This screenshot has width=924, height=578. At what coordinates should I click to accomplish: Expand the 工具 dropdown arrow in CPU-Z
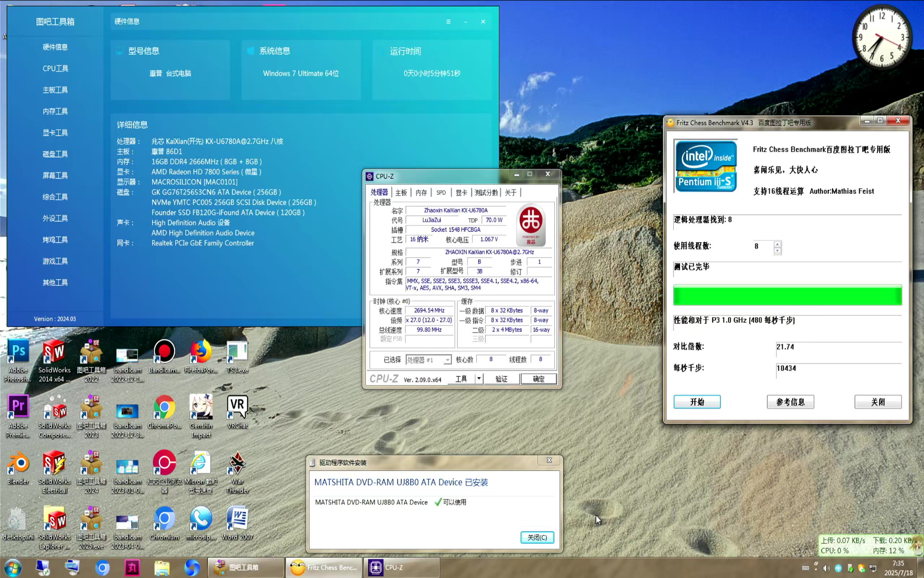coord(479,379)
